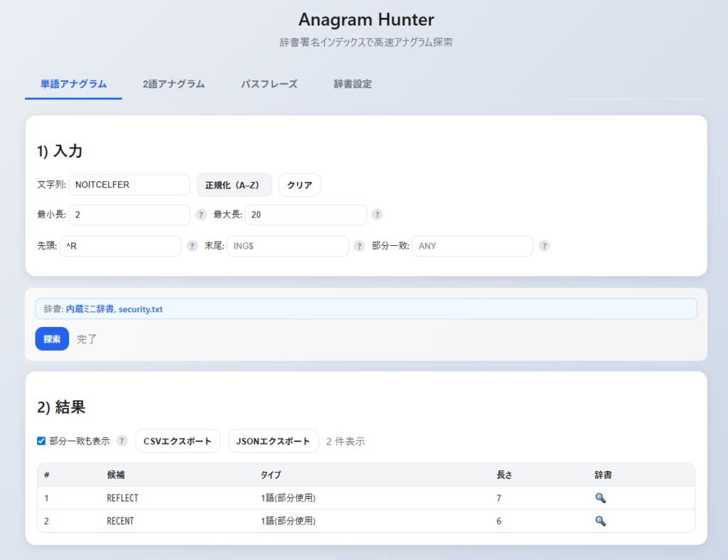
Task: Click help icon next to 部分一致も表示
Action: click(122, 441)
